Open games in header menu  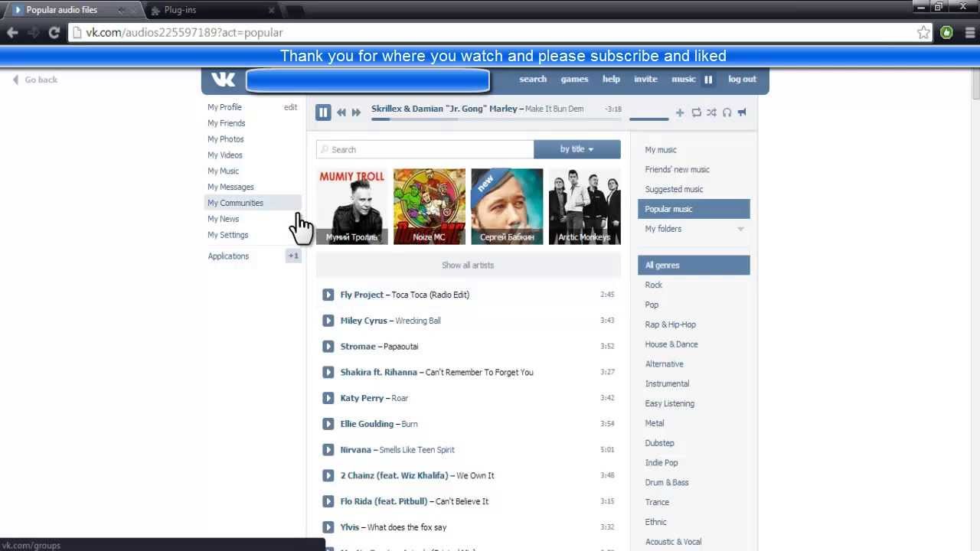[574, 79]
